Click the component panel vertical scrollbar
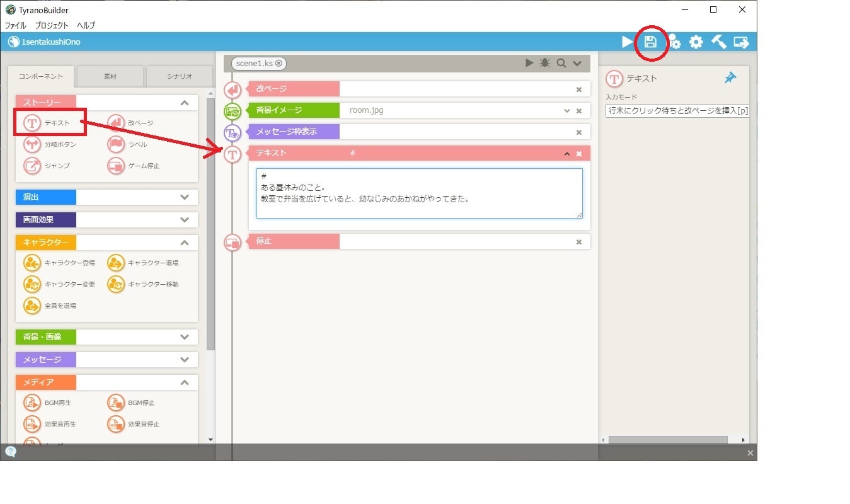 click(x=211, y=224)
